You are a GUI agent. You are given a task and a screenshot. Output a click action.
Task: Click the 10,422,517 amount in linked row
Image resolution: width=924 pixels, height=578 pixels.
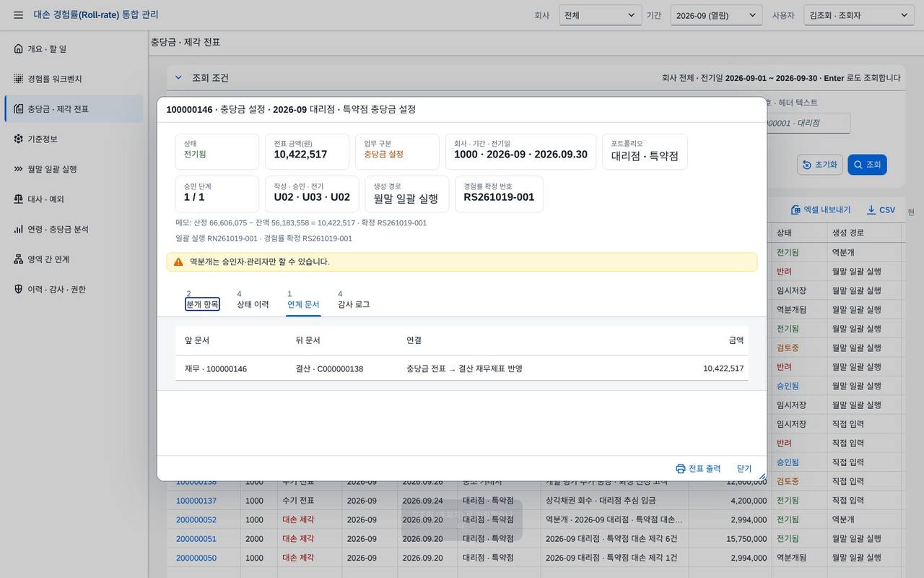point(723,368)
